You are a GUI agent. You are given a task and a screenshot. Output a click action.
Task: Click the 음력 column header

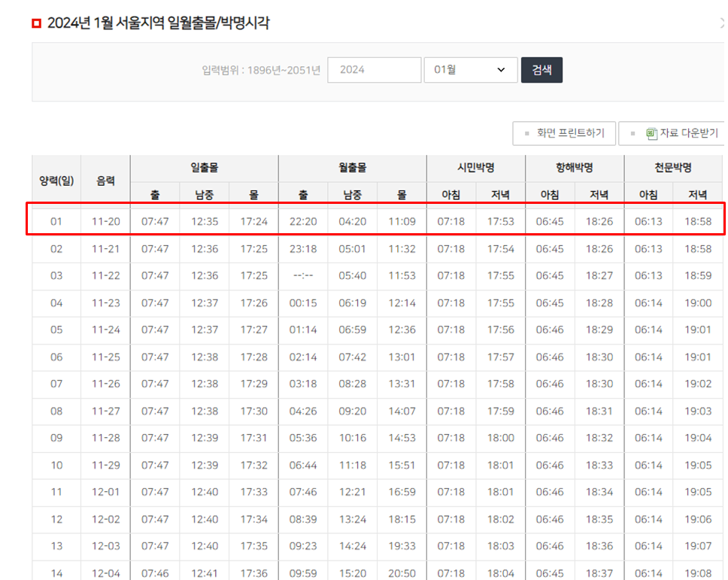pos(105,181)
